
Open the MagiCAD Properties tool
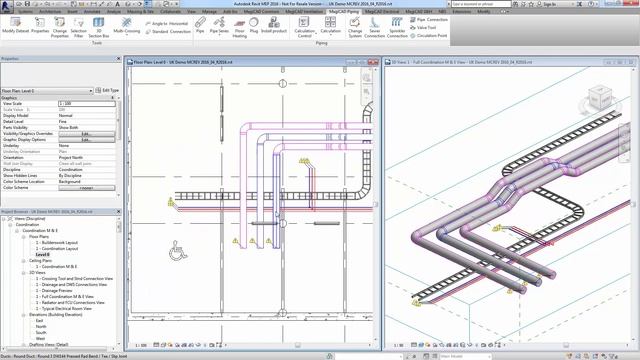(40, 26)
